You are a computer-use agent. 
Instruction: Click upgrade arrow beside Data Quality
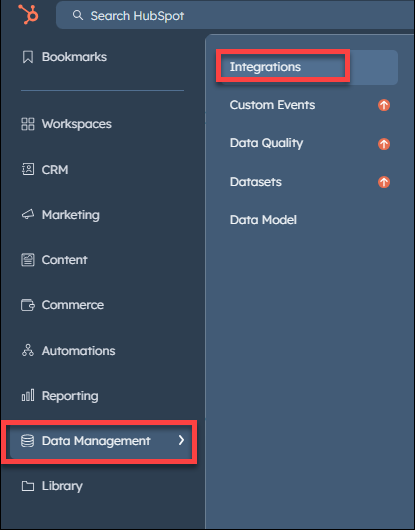384,144
